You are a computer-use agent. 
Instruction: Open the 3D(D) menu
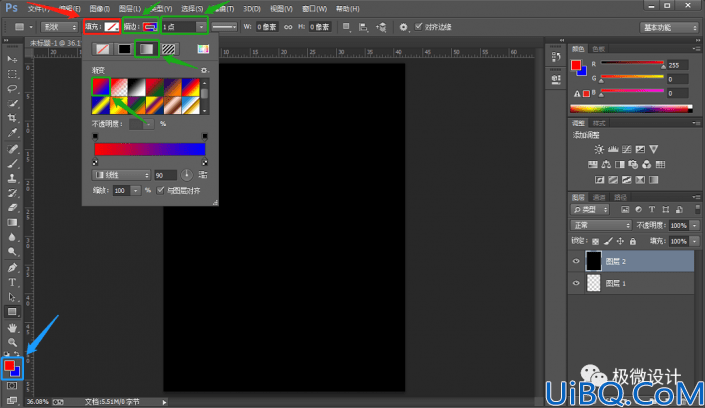coord(252,9)
